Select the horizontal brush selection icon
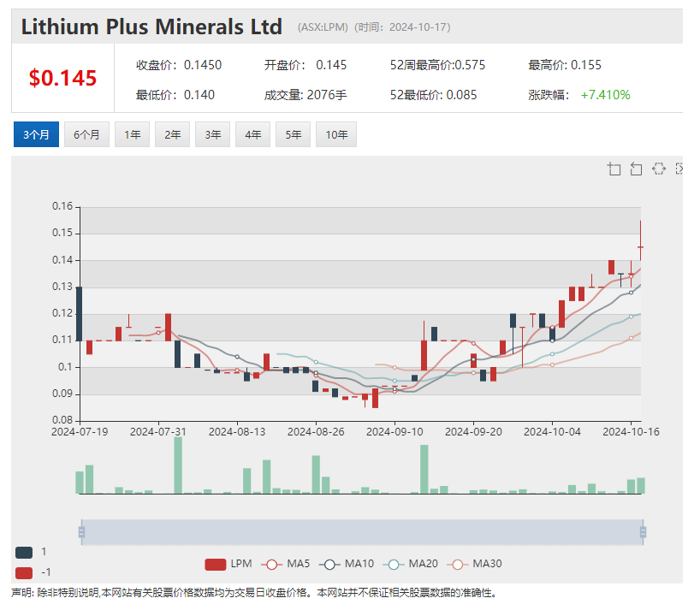Viewport: 700px width, 616px height. [658, 169]
